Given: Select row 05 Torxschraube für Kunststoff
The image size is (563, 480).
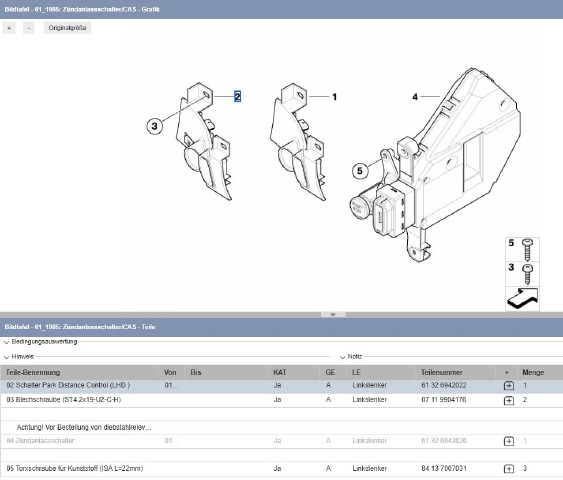Looking at the screenshot, I should (282, 469).
